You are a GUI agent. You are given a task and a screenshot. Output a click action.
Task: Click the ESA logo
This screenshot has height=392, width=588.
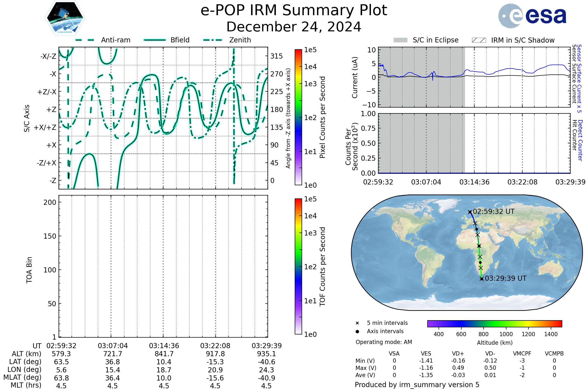pyautogui.click(x=532, y=15)
